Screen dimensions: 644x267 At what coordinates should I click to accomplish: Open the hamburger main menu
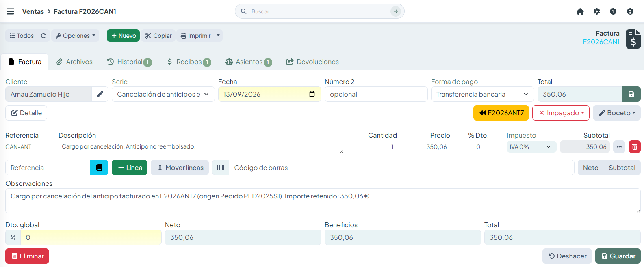click(x=11, y=11)
